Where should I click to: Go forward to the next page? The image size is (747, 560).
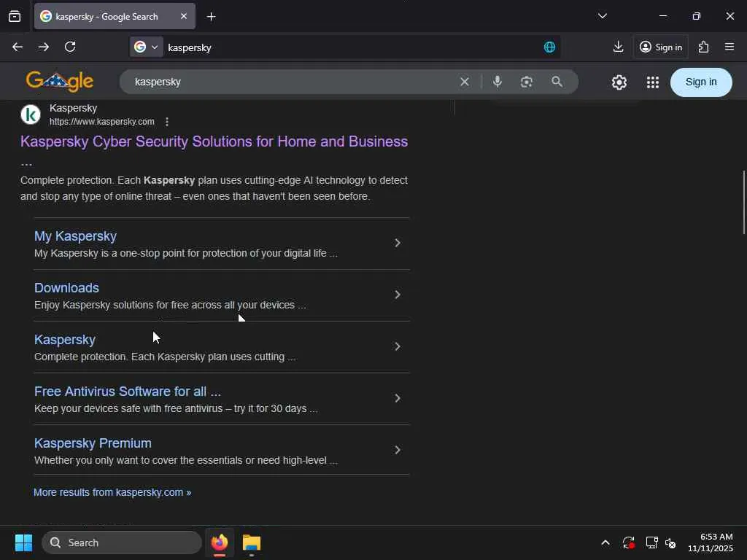(43, 47)
